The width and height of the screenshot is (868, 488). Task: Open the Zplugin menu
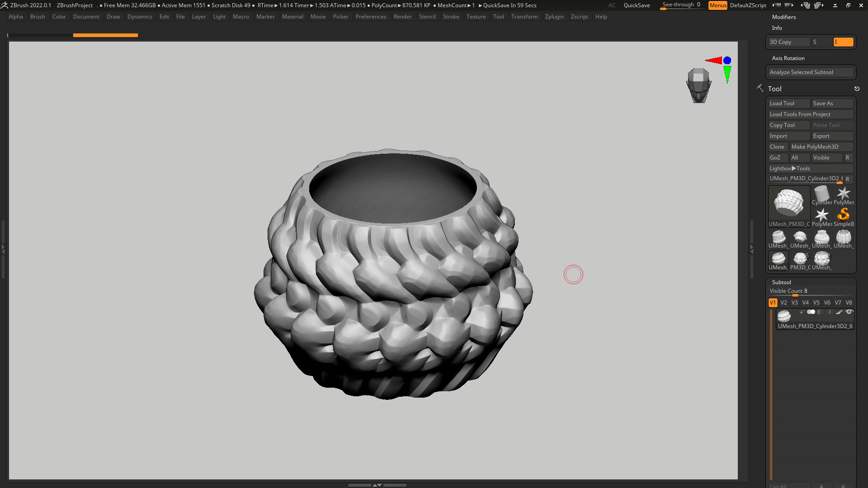point(554,16)
